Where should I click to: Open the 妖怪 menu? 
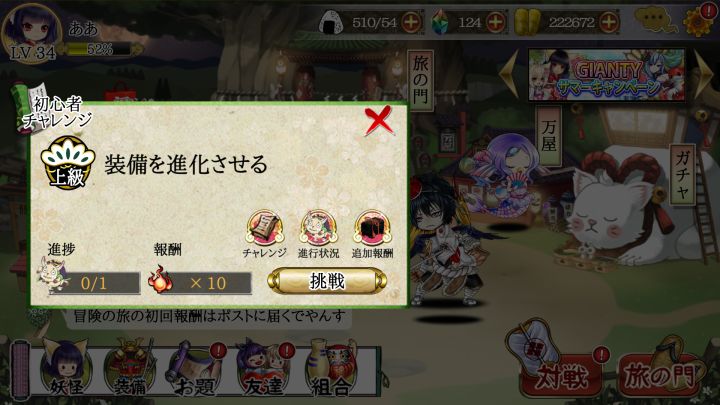65,369
